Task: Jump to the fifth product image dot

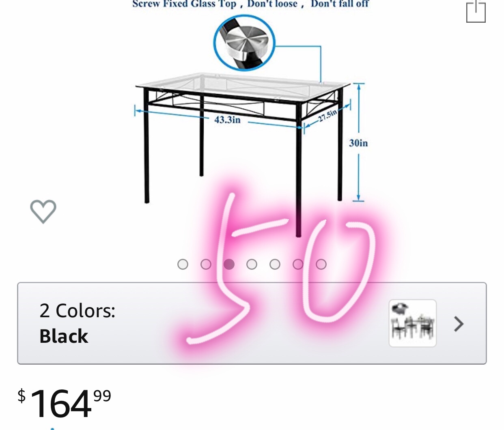Action: click(275, 264)
